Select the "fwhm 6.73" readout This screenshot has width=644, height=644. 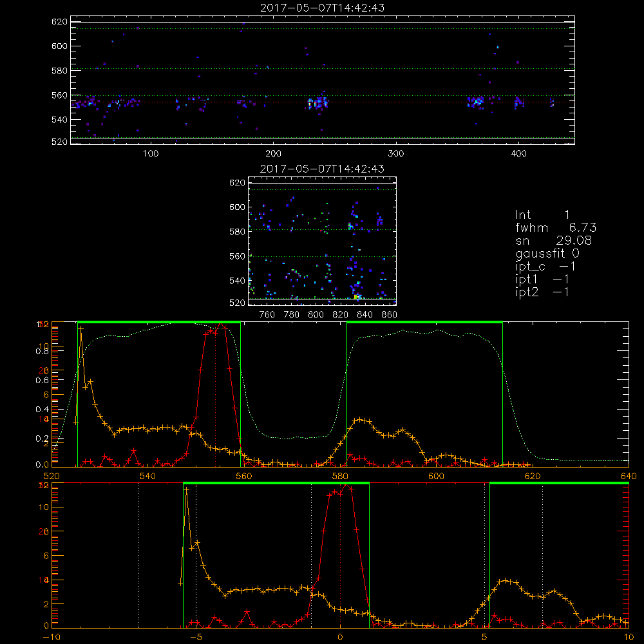[x=556, y=227]
